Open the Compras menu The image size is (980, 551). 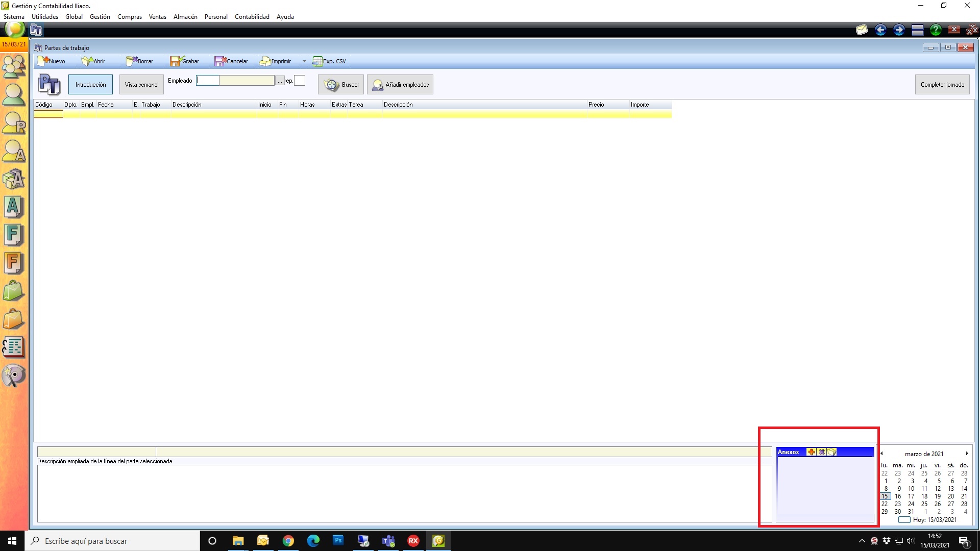point(130,17)
